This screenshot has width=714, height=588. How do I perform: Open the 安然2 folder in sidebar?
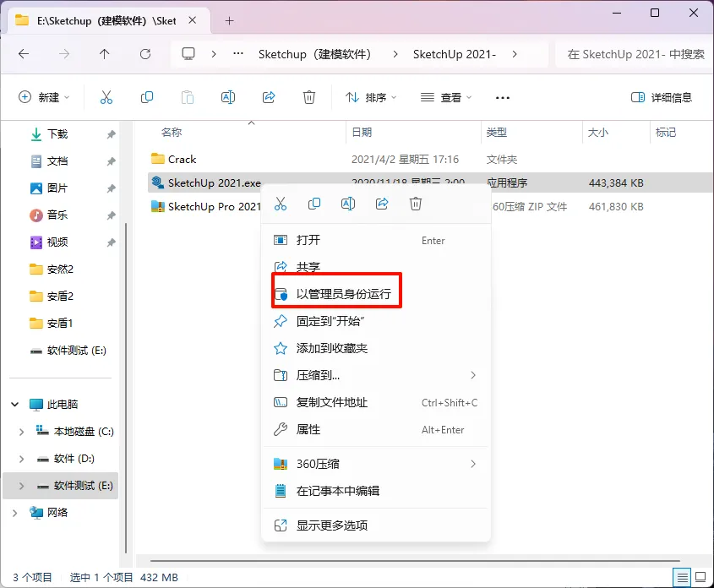point(60,269)
